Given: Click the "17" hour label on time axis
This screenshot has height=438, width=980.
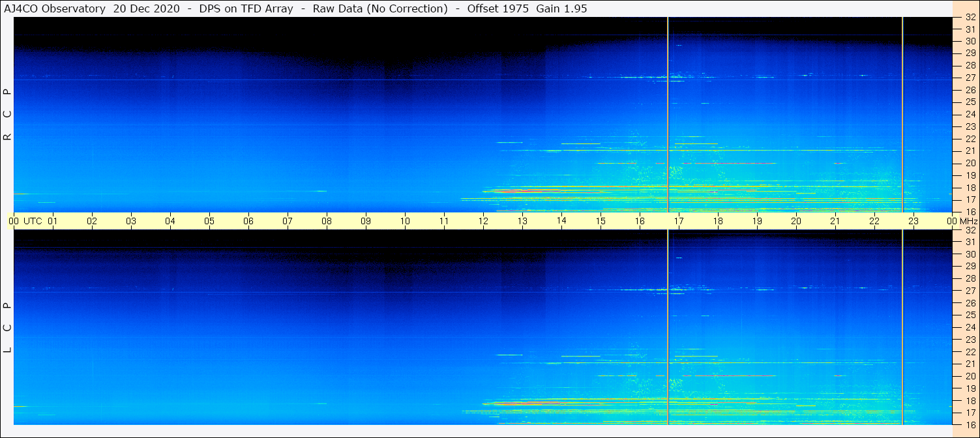Looking at the screenshot, I should tap(679, 221).
